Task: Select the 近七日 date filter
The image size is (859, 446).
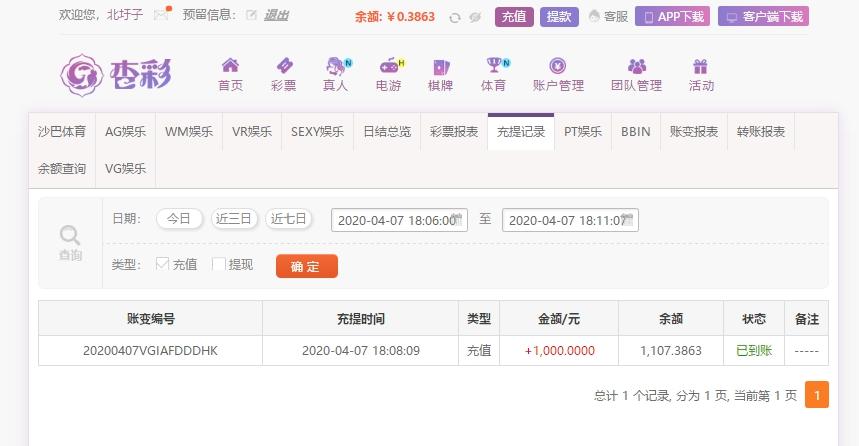Action: 289,219
